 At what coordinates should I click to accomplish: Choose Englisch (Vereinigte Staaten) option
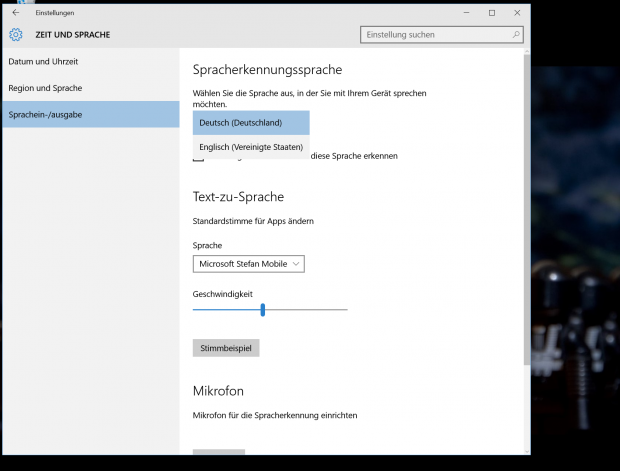click(251, 147)
